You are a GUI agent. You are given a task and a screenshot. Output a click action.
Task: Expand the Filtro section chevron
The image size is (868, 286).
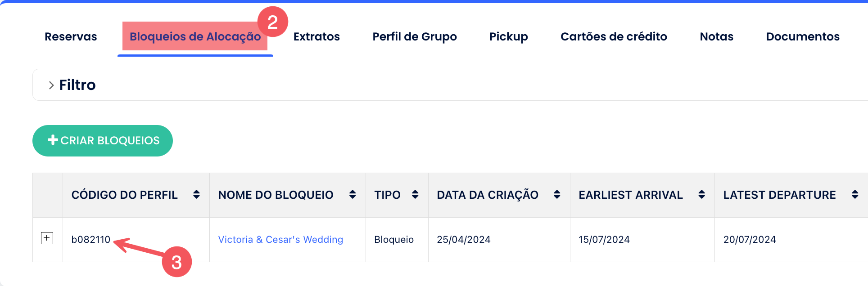(x=51, y=85)
